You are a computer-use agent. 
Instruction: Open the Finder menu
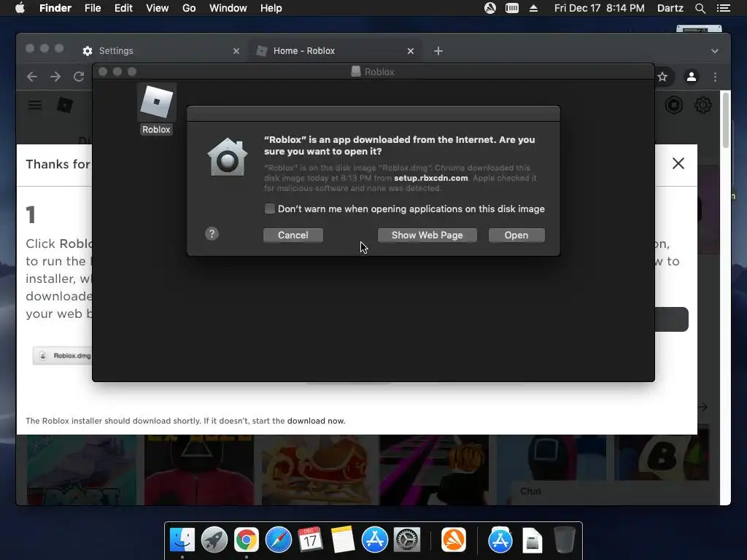click(x=55, y=8)
